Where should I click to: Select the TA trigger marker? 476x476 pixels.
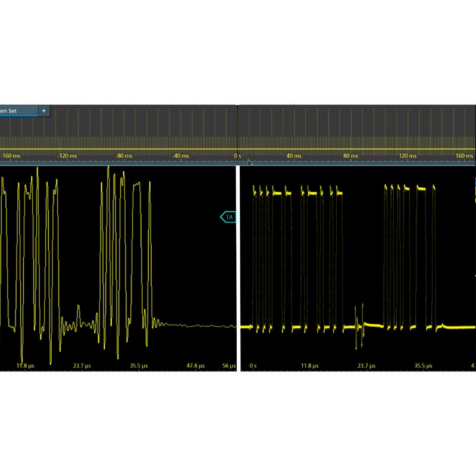[x=228, y=218]
